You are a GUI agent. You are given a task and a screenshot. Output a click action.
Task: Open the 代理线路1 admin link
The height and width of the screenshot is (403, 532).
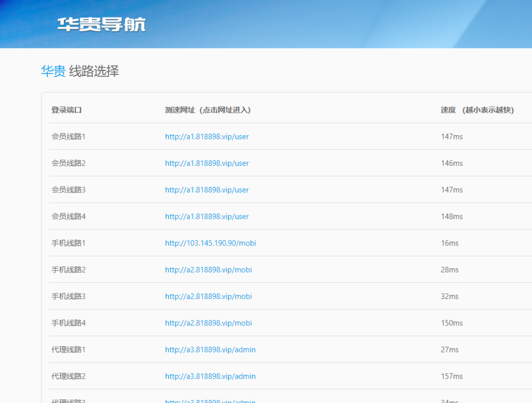tap(210, 349)
